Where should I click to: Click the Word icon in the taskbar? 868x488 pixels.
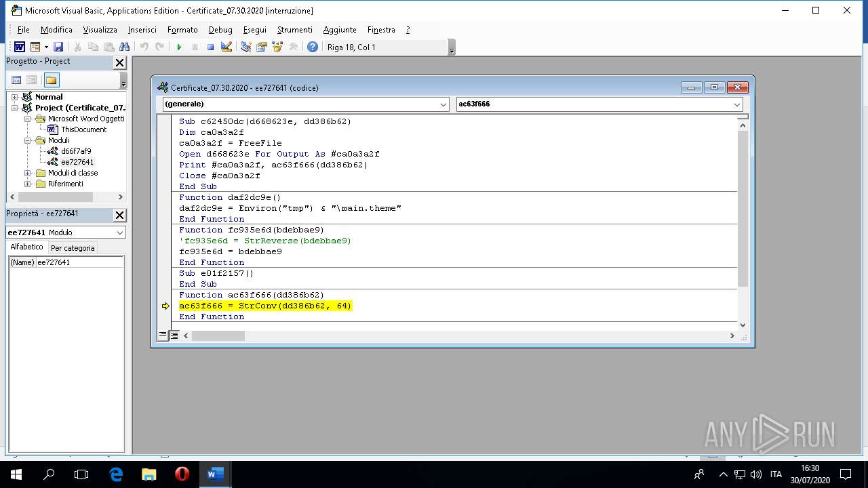(x=215, y=474)
